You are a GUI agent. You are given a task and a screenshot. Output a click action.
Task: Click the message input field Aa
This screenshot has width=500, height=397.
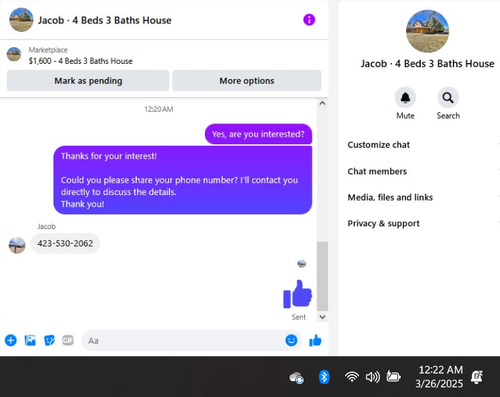point(192,340)
